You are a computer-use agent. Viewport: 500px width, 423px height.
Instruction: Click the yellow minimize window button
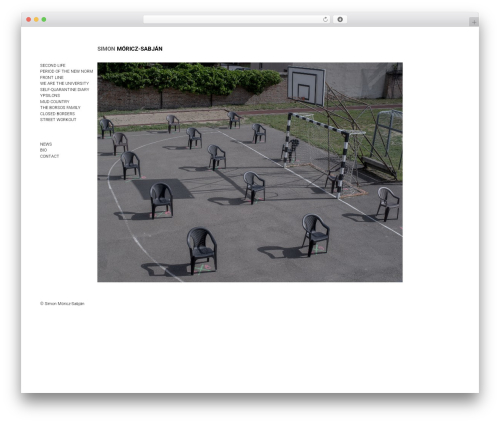tap(36, 19)
